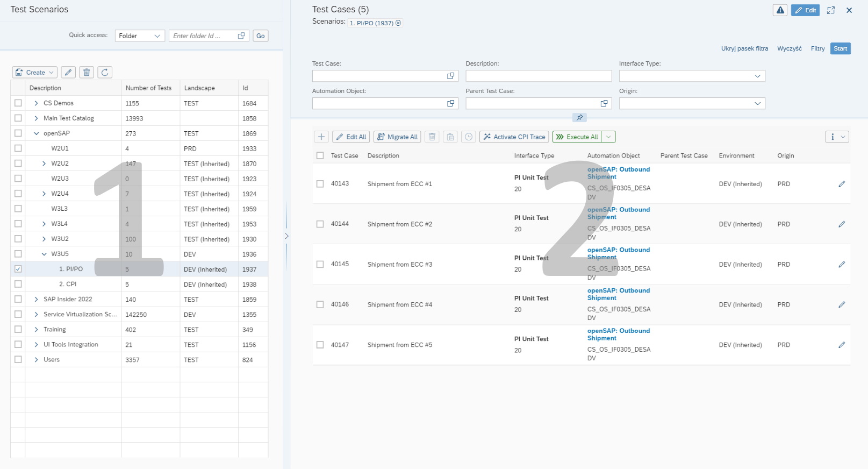868x469 pixels.
Task: Click the warning triangle icon in the header
Action: pos(780,10)
